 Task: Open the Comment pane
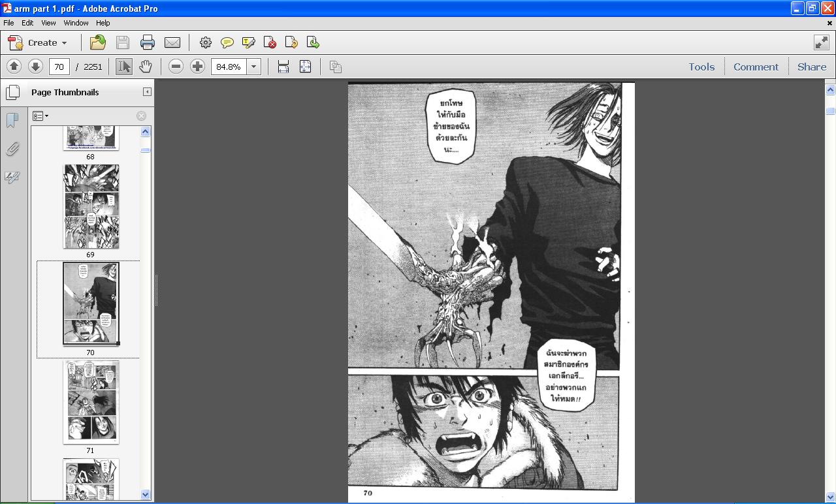756,67
